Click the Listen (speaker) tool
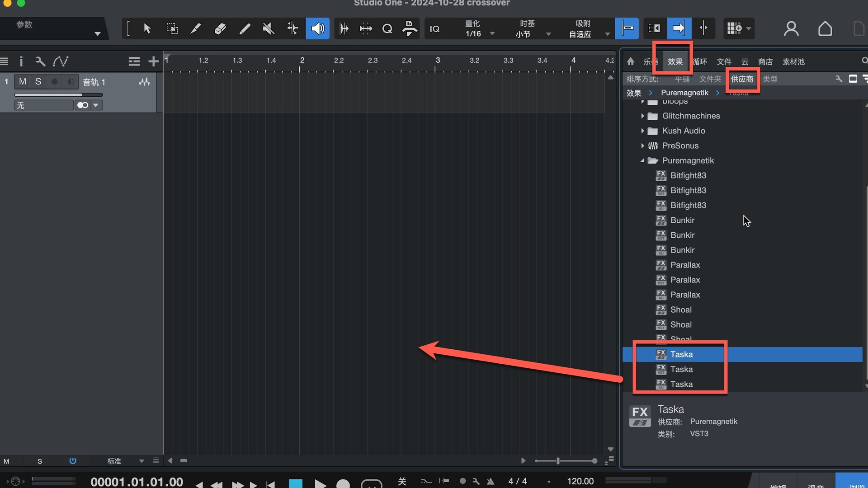This screenshot has height=488, width=868. click(x=317, y=28)
